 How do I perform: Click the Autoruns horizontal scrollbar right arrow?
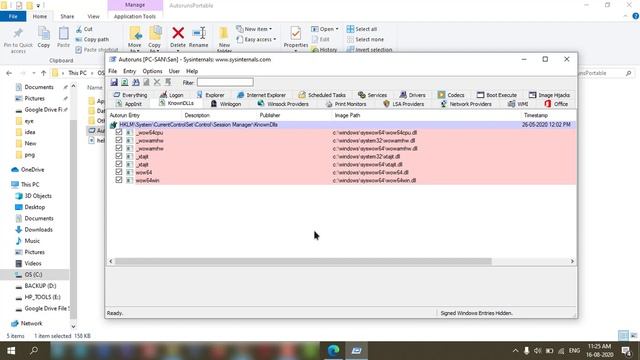[x=572, y=261]
